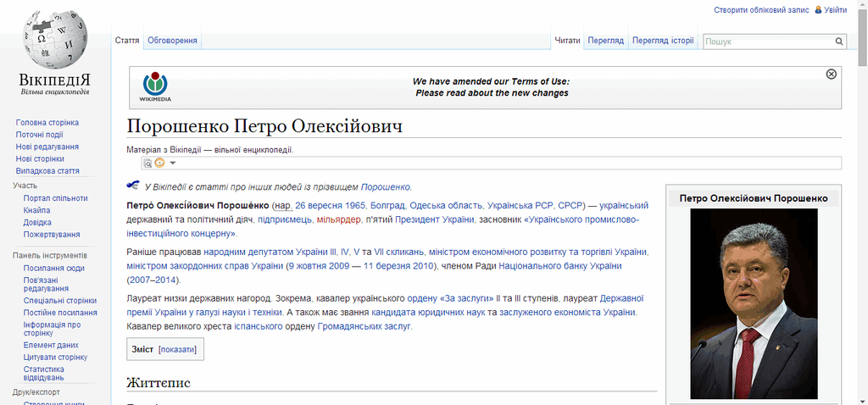Open the підприємець link

click(x=285, y=219)
